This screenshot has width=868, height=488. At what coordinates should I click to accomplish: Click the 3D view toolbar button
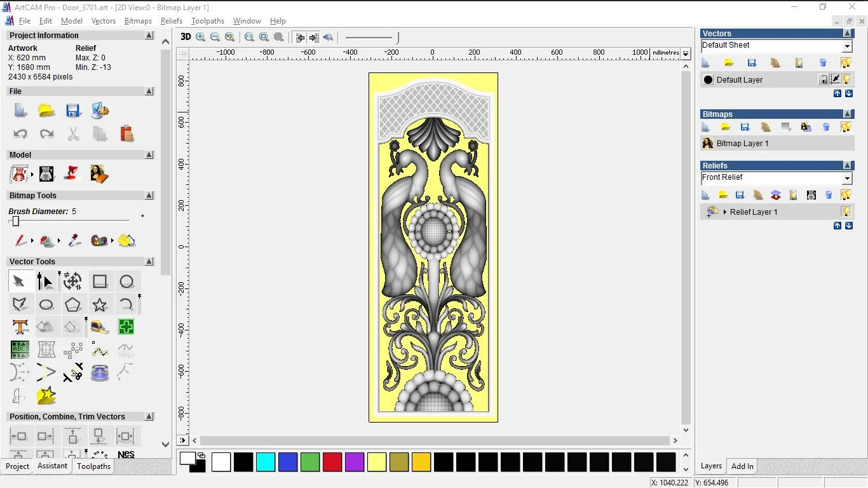pos(185,37)
